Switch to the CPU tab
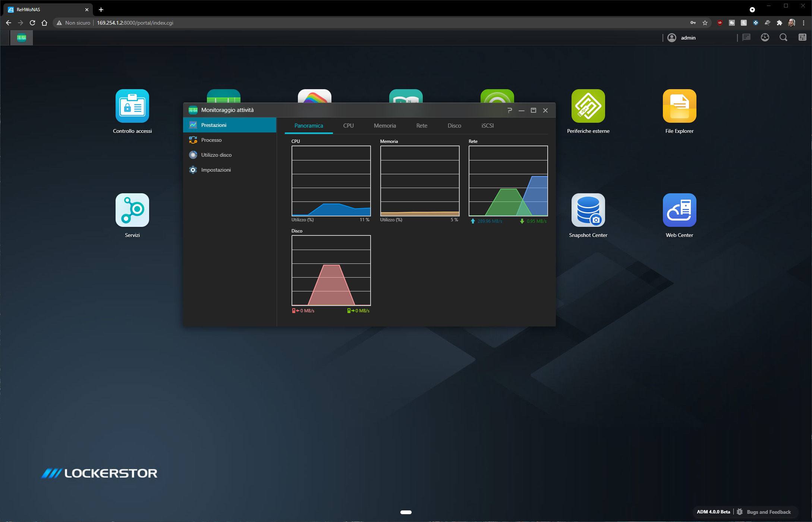Image resolution: width=812 pixels, height=522 pixels. point(348,126)
